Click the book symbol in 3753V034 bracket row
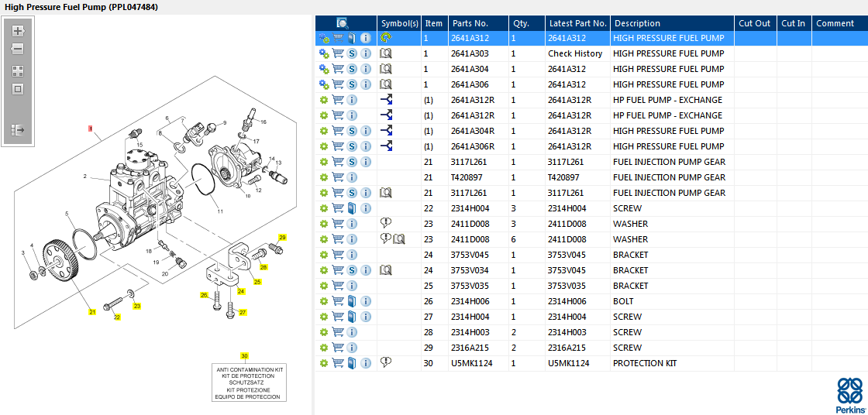The height and width of the screenshot is (415, 868). pos(386,270)
